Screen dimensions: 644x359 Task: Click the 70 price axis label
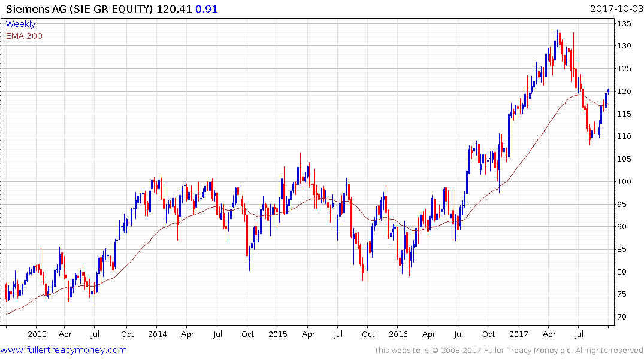pos(622,317)
